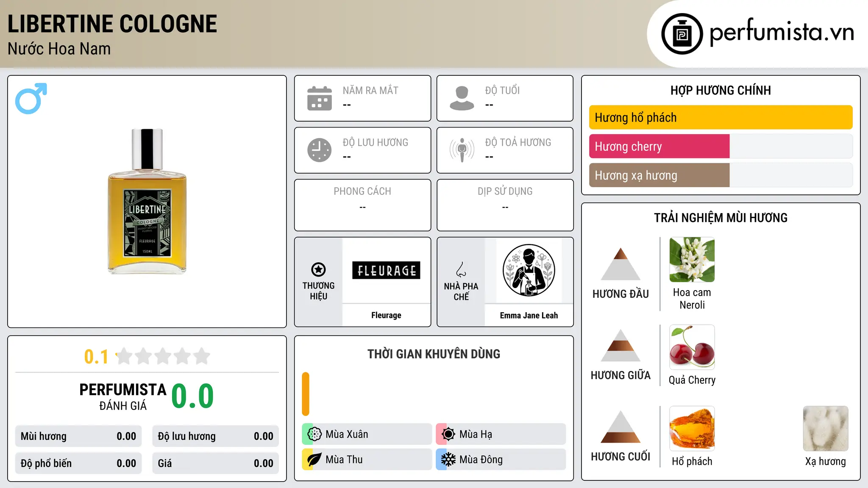Click the blue male gender symbol icon
The image size is (868, 488).
pyautogui.click(x=31, y=98)
